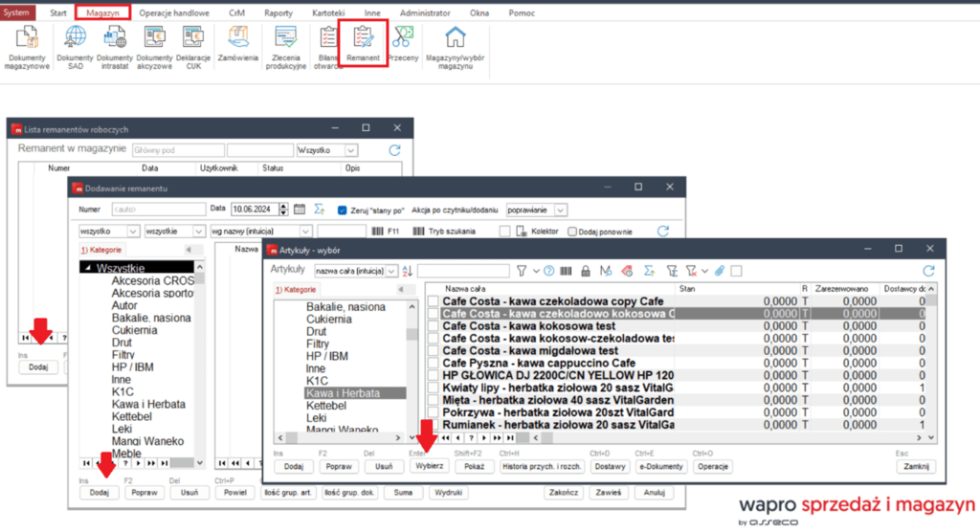Refresh the Artykuły - wybór list

pos(927,271)
